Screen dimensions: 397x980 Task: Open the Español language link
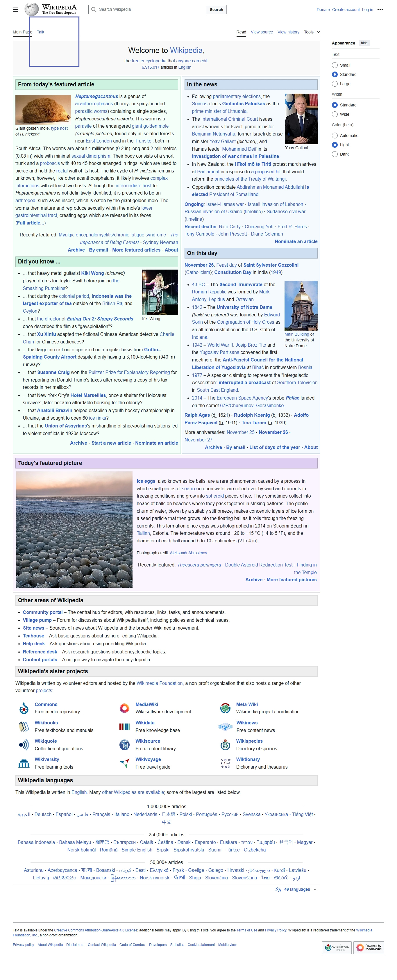(64, 815)
